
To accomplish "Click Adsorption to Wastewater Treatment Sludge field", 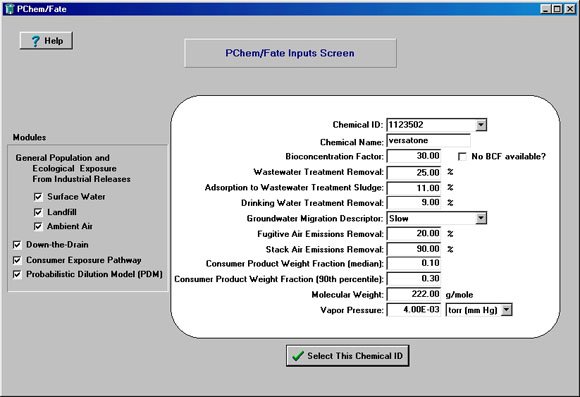I will click(x=414, y=188).
